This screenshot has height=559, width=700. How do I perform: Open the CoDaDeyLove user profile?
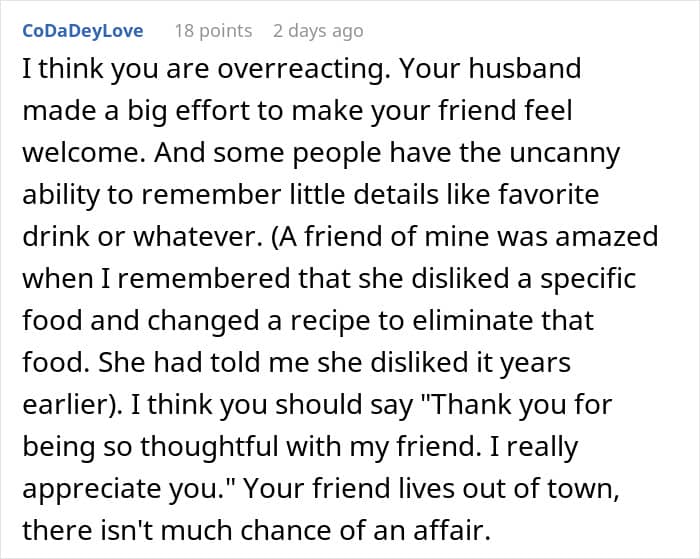83,31
